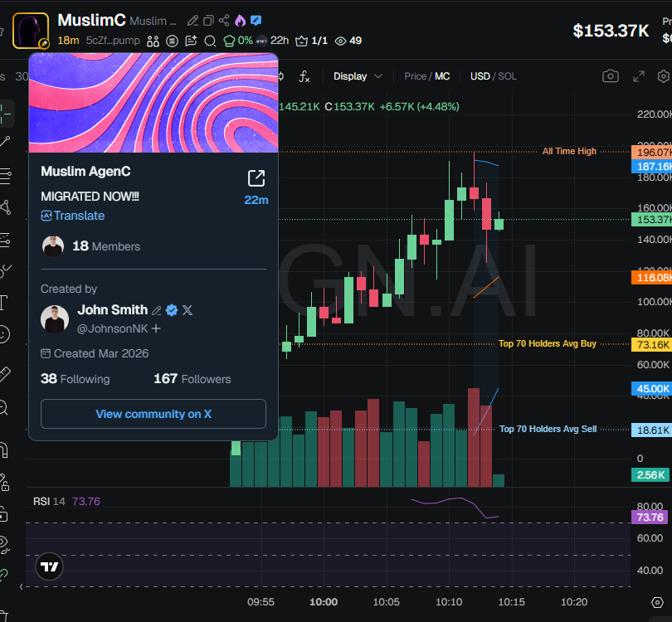This screenshot has width=672, height=622.
Task: Open the chat sparkle icon in header
Action: coord(191,41)
